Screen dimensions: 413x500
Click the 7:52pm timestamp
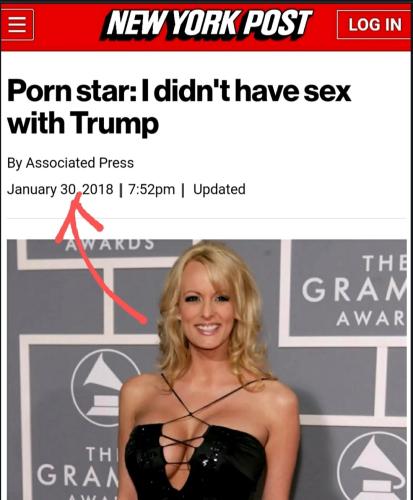151,189
